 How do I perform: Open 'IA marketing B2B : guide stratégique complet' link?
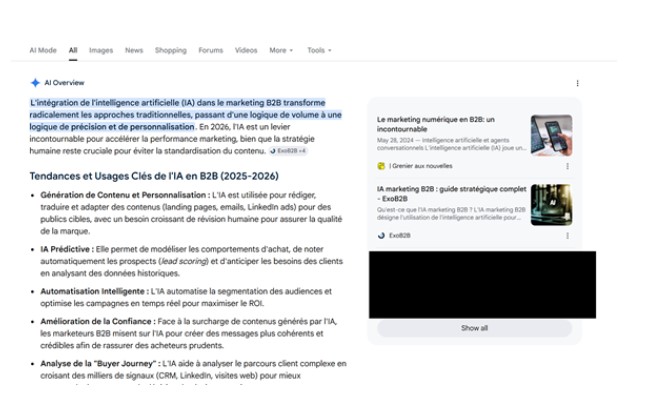(x=451, y=193)
